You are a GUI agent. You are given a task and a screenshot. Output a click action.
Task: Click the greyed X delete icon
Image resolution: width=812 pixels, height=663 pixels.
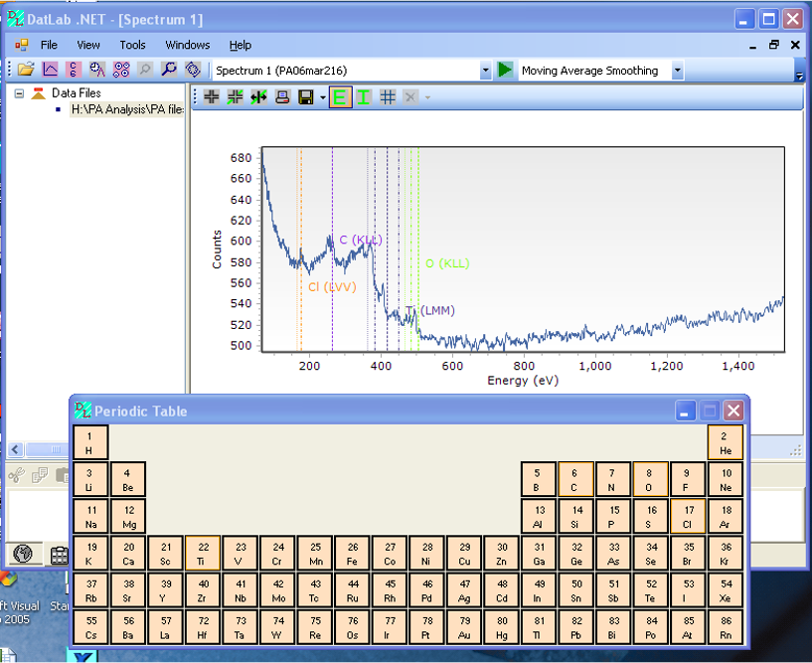pyautogui.click(x=410, y=96)
